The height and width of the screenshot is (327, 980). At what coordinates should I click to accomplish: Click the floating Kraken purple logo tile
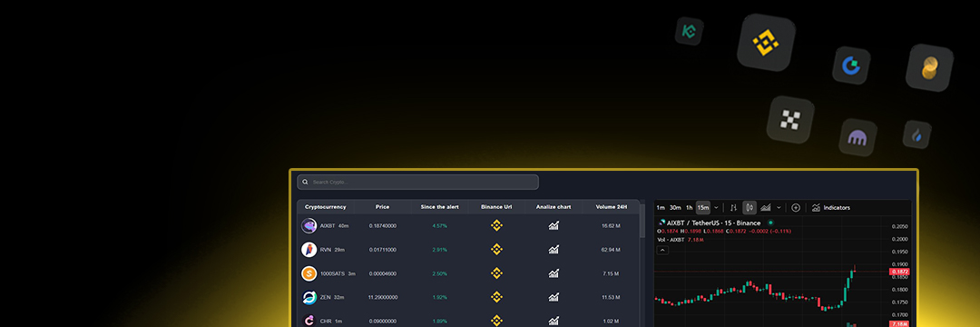point(857,137)
